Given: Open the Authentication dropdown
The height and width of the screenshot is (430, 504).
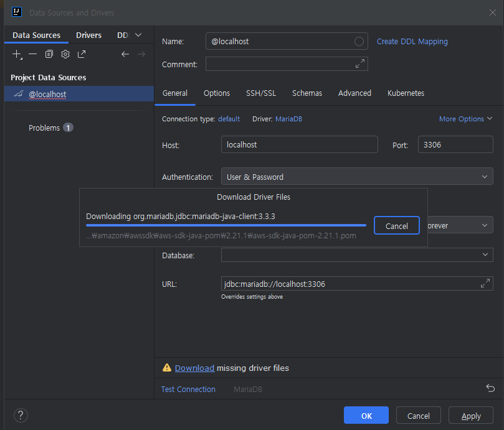Looking at the screenshot, I should tap(357, 176).
